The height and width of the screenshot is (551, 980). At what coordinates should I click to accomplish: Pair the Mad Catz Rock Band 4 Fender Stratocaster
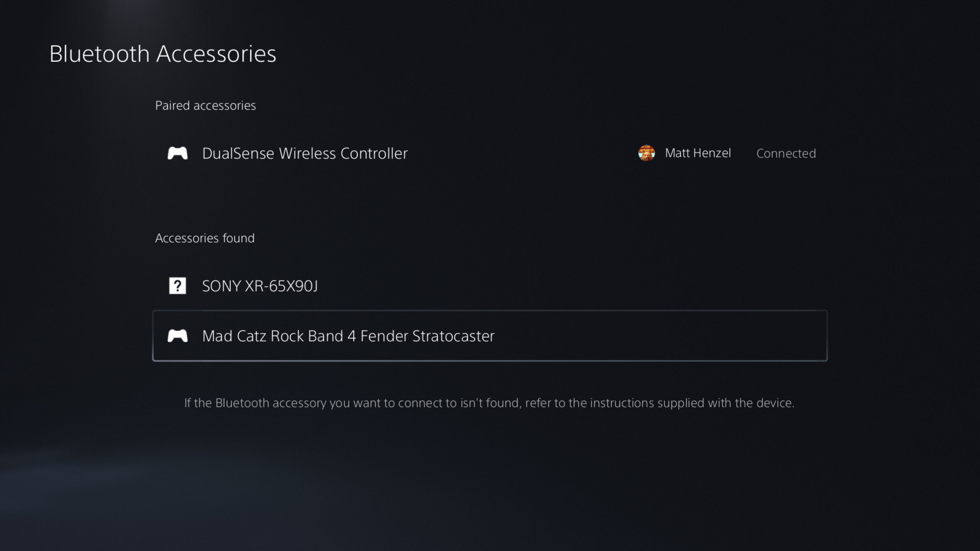[x=348, y=336]
